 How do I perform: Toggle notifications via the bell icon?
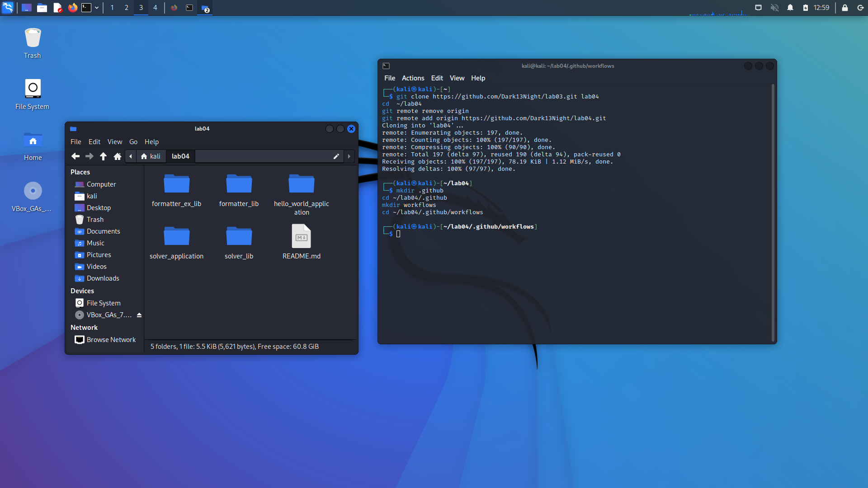pos(790,8)
